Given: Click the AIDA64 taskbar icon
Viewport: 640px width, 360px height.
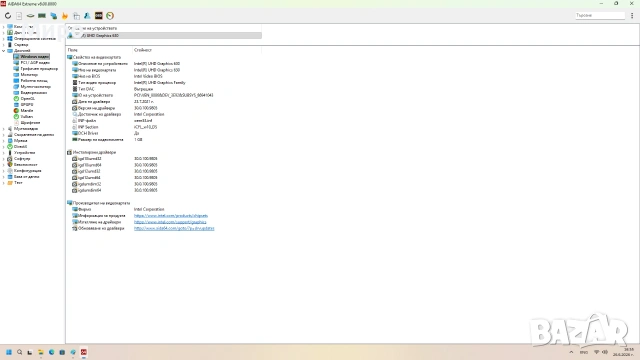Looking at the screenshot, I should pyautogui.click(x=84, y=352).
